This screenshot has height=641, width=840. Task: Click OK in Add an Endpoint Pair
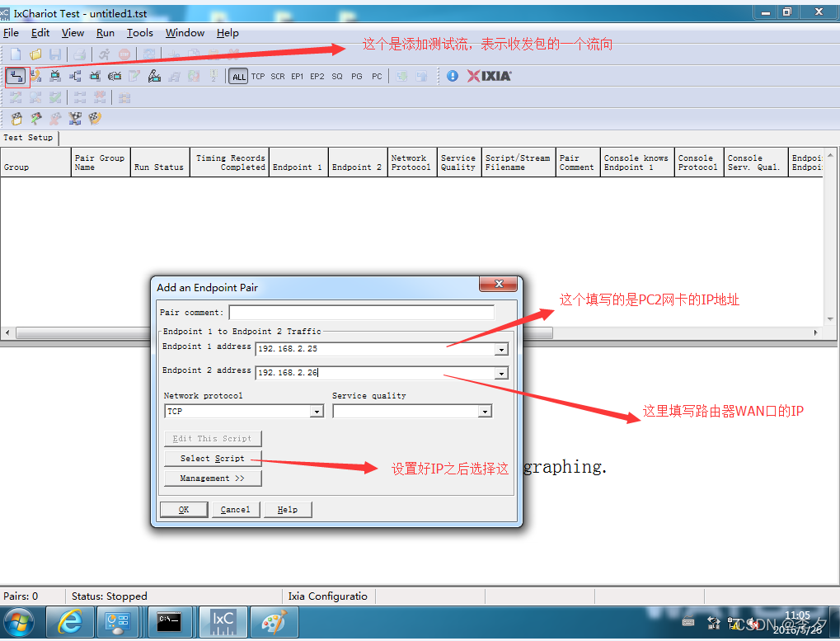[184, 510]
